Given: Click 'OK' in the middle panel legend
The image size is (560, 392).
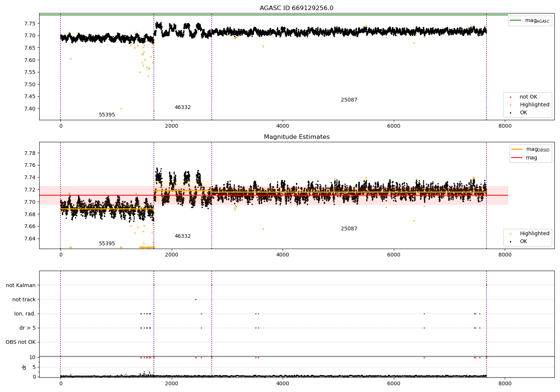Looking at the screenshot, I should (x=523, y=242).
